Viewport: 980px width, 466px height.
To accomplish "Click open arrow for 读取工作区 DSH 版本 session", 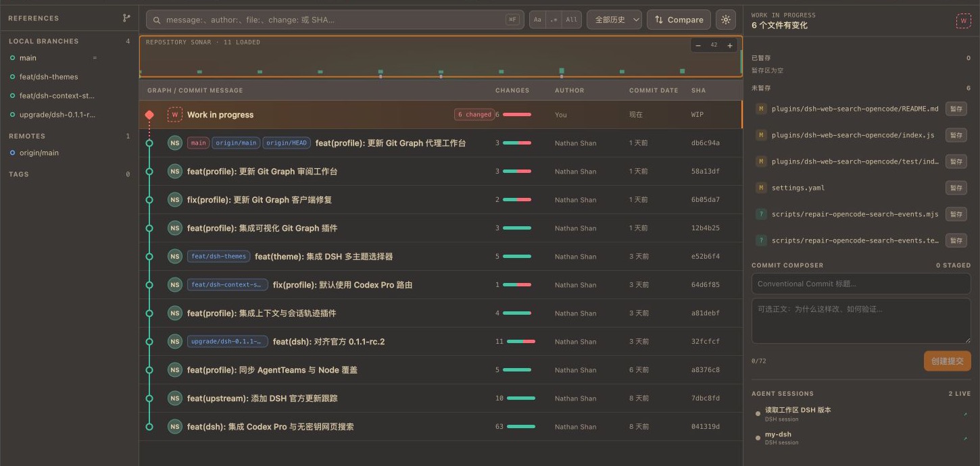I will [965, 414].
